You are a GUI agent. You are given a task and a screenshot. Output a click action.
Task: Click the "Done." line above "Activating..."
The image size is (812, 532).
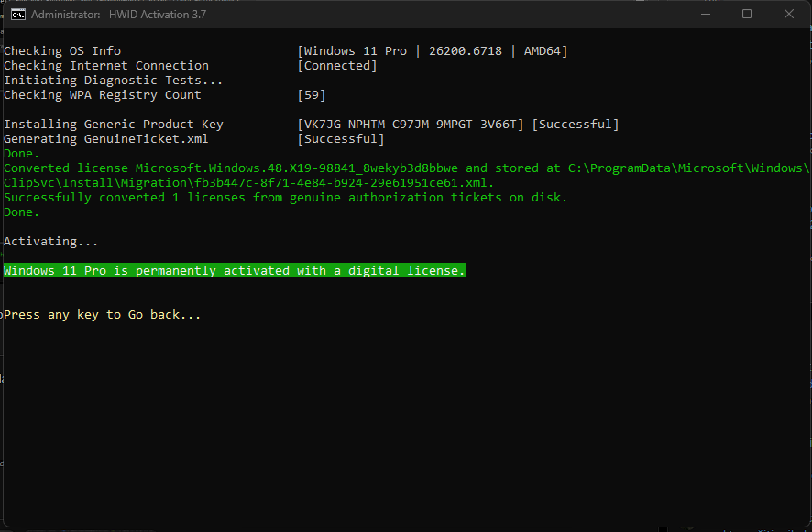click(x=21, y=212)
